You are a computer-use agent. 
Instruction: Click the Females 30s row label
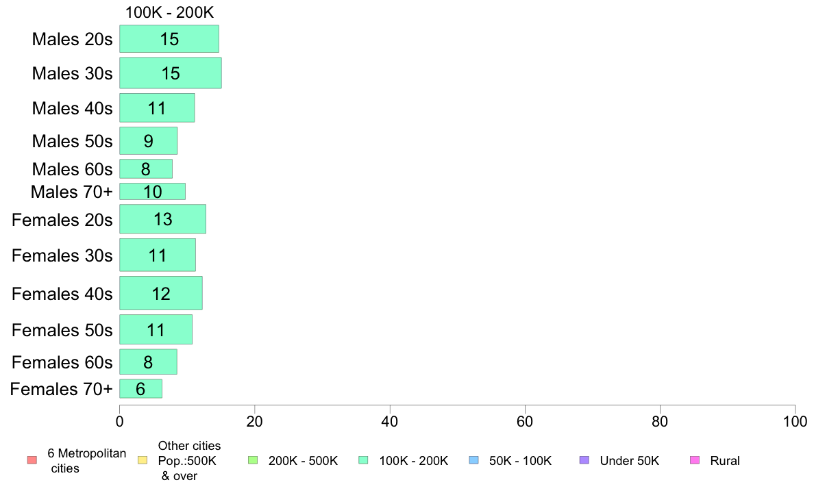(62, 255)
